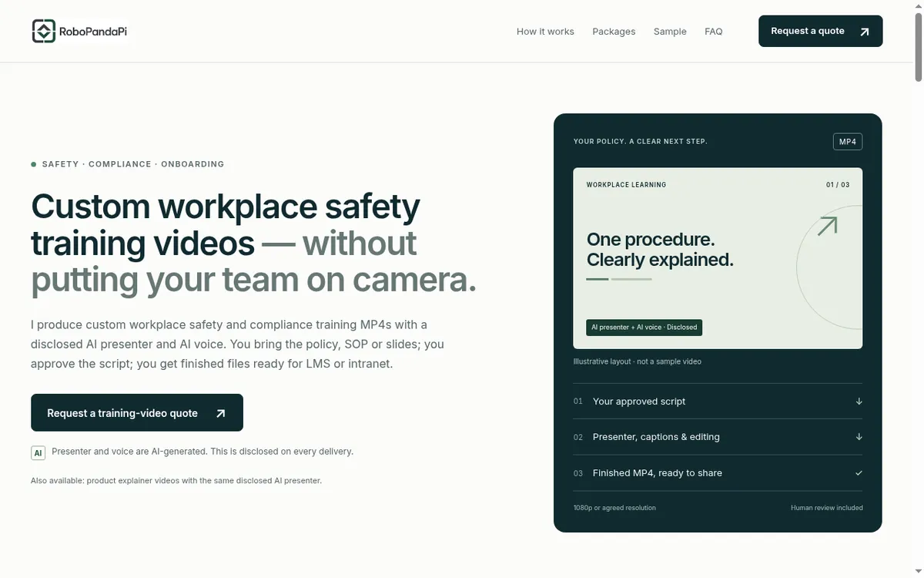Click the green diagonal arrow in slide preview
The image size is (924, 578).
click(827, 226)
